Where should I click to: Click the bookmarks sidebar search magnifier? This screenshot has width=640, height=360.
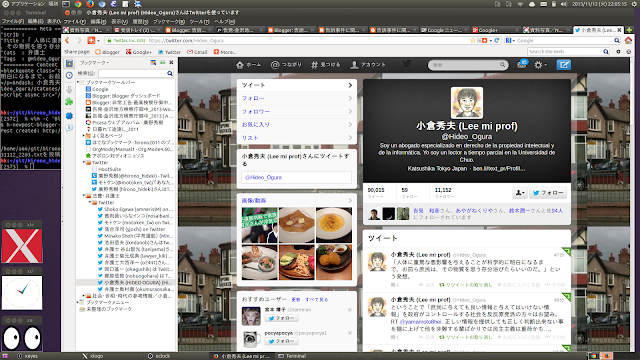[x=170, y=73]
